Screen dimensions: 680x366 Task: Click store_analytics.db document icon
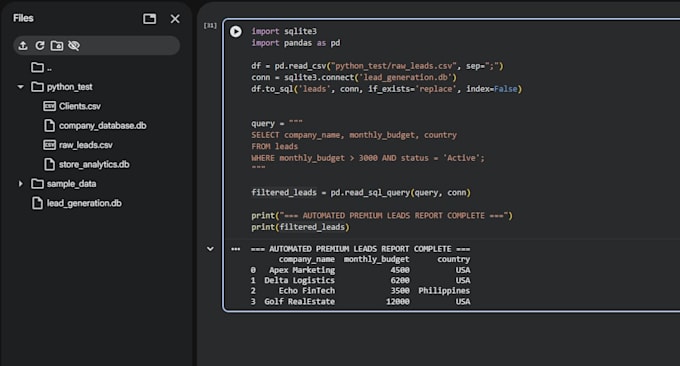coord(49,164)
